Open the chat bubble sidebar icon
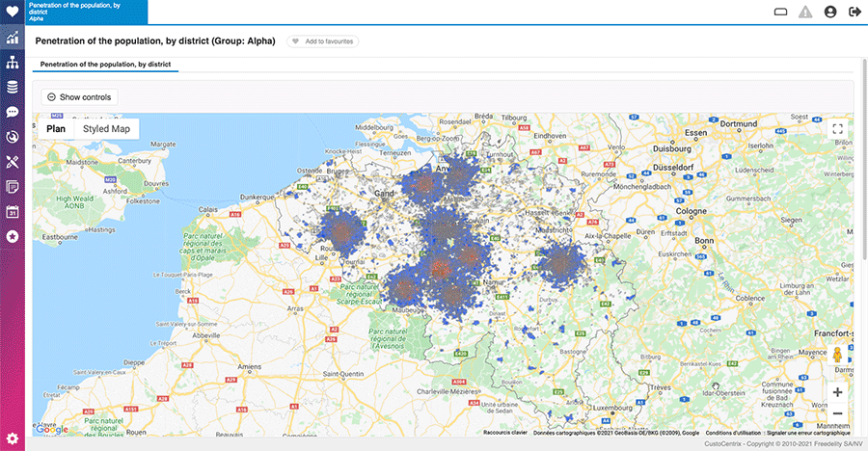The width and height of the screenshot is (868, 451). (x=13, y=112)
